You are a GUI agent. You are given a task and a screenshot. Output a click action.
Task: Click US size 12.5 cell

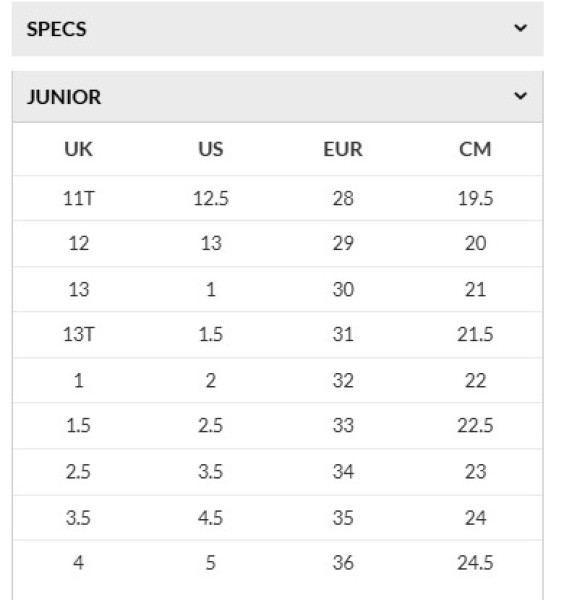(x=211, y=198)
